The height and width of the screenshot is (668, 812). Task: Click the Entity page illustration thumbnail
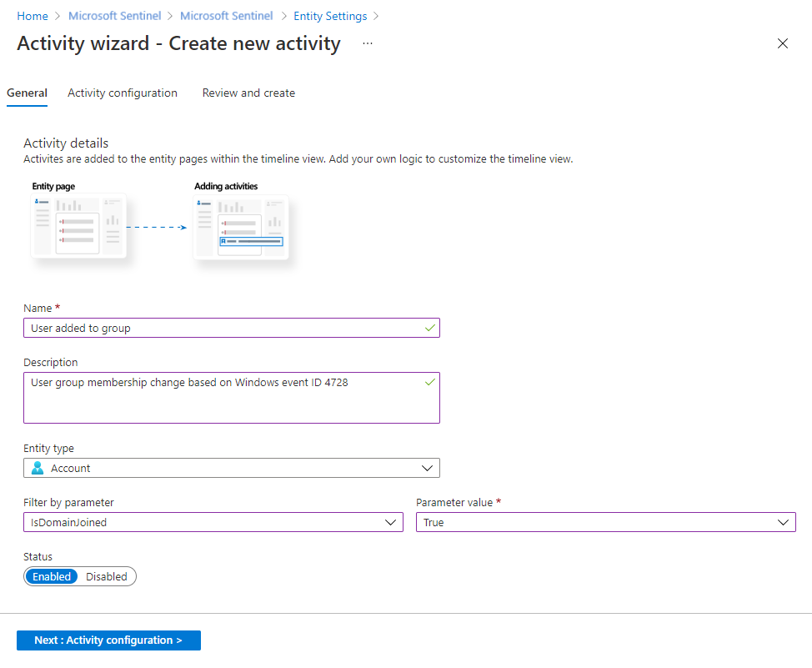click(x=78, y=225)
